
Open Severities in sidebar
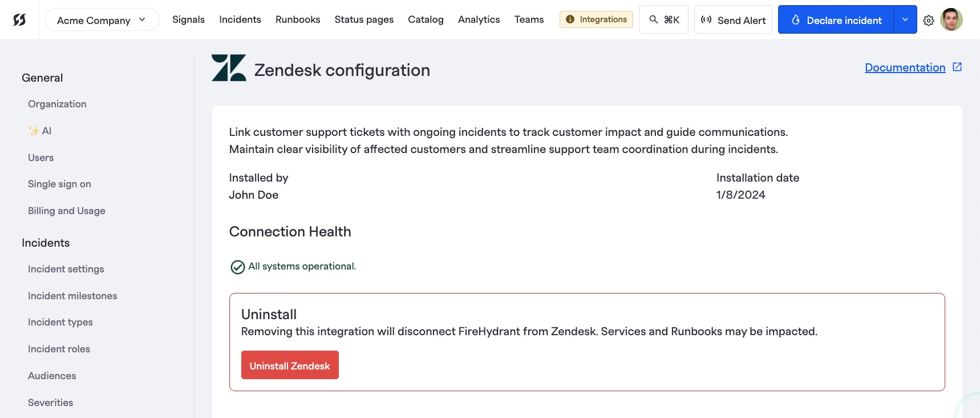pyautogui.click(x=50, y=403)
